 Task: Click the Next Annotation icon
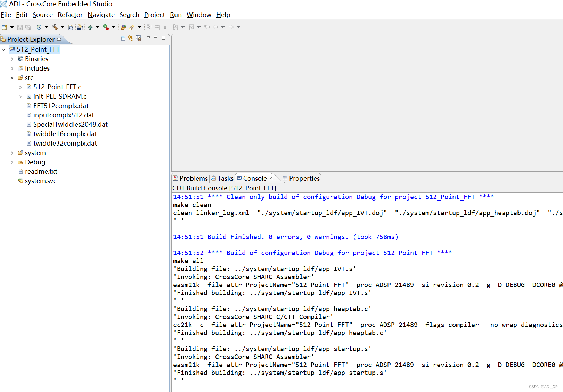pyautogui.click(x=175, y=27)
